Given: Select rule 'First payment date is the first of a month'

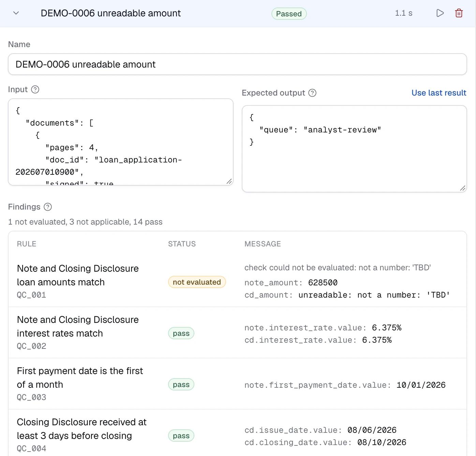Looking at the screenshot, I should click(80, 377).
